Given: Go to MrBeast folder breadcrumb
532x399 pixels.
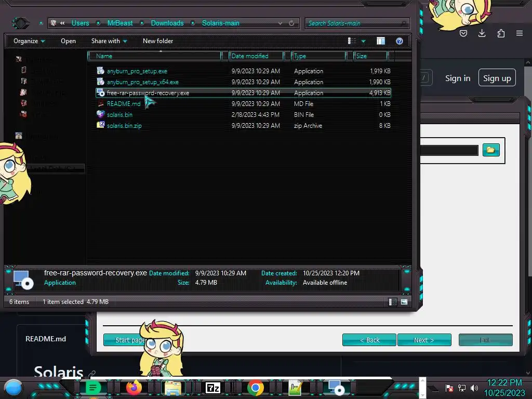Looking at the screenshot, I should tap(120, 23).
